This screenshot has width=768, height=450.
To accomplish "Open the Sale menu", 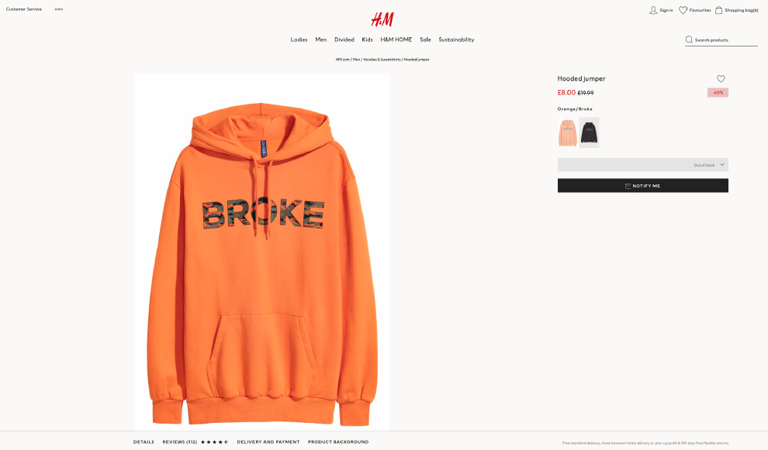I will click(425, 40).
